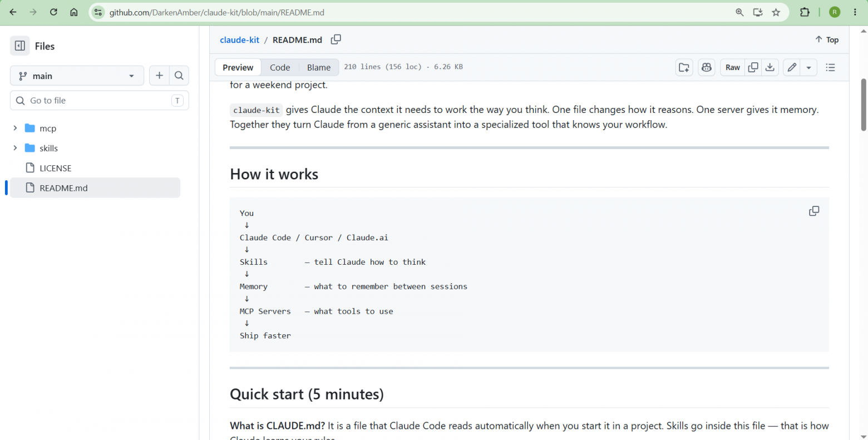Click the page vertical scrollbar thumb
868x440 pixels.
864,105
